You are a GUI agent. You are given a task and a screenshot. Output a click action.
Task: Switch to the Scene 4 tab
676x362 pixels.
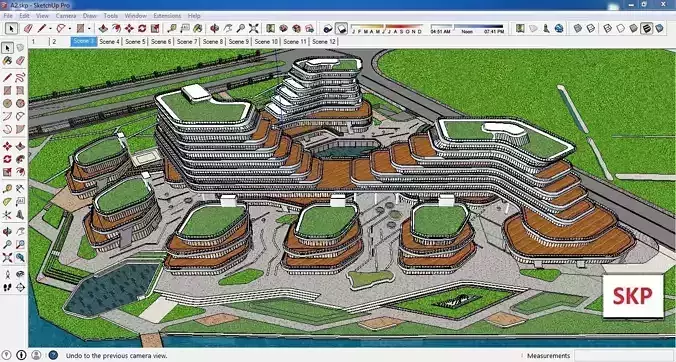pyautogui.click(x=110, y=41)
